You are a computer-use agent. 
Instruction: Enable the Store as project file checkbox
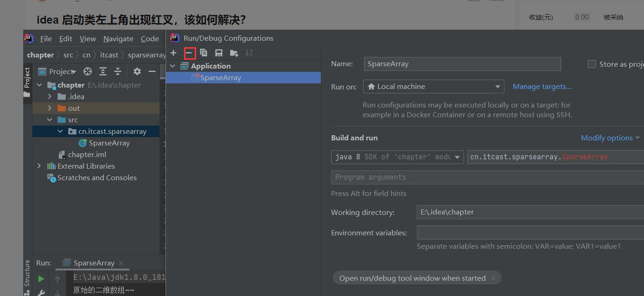[592, 64]
